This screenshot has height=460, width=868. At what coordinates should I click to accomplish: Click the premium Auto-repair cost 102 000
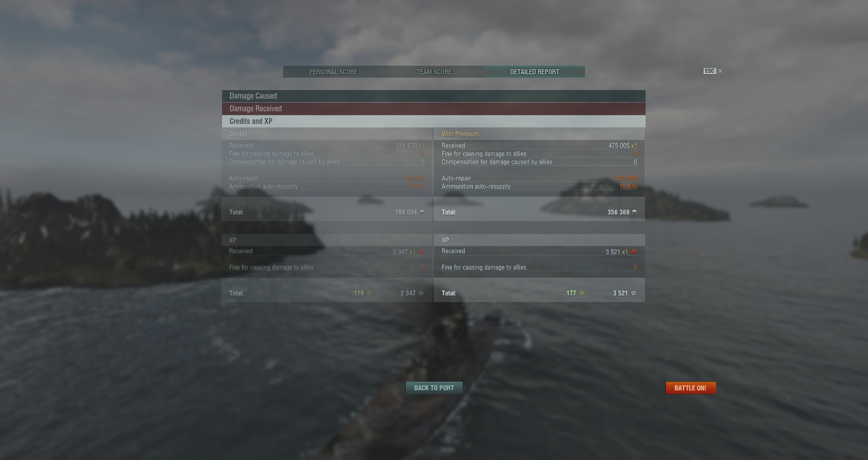627,178
